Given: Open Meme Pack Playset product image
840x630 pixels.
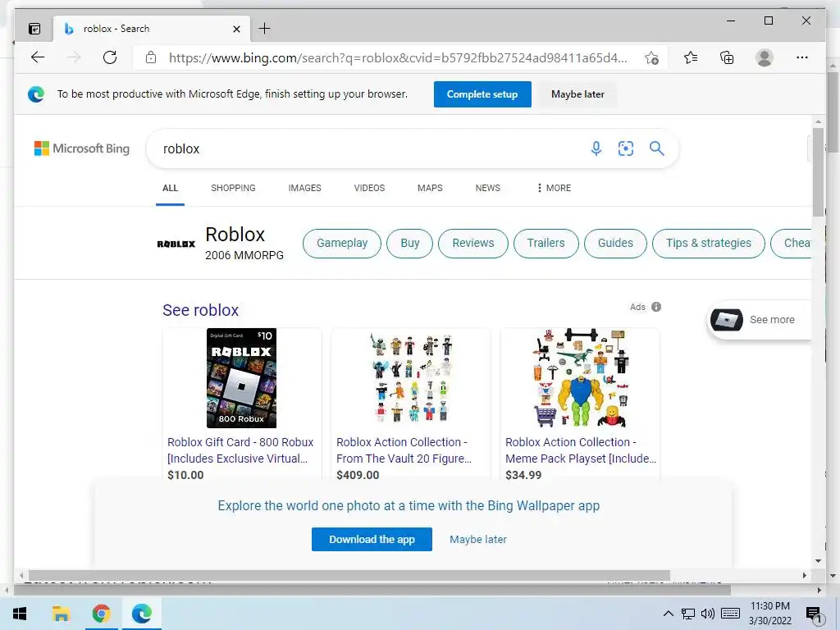Looking at the screenshot, I should (x=580, y=377).
